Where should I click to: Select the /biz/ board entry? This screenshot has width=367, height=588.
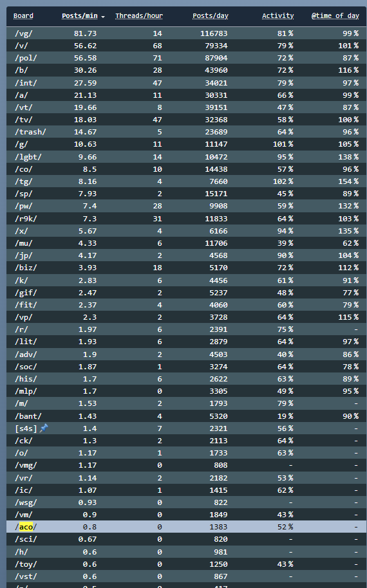pyautogui.click(x=26, y=268)
